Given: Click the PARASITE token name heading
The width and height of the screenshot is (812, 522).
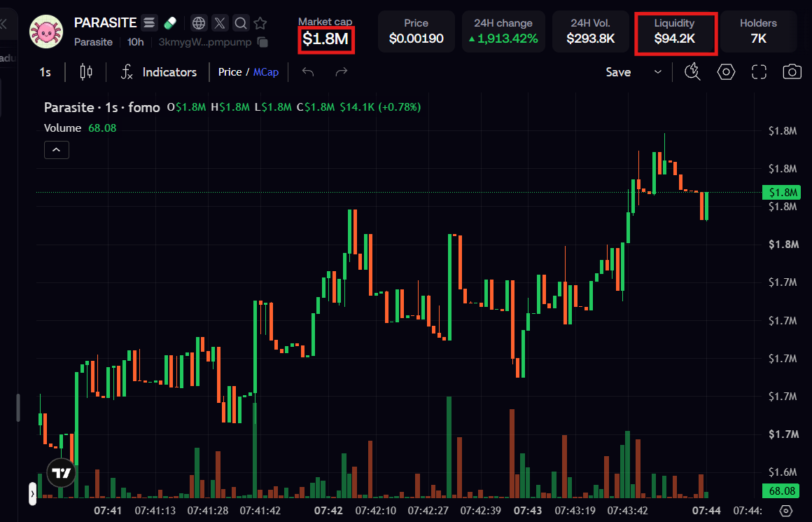Looking at the screenshot, I should pos(105,23).
